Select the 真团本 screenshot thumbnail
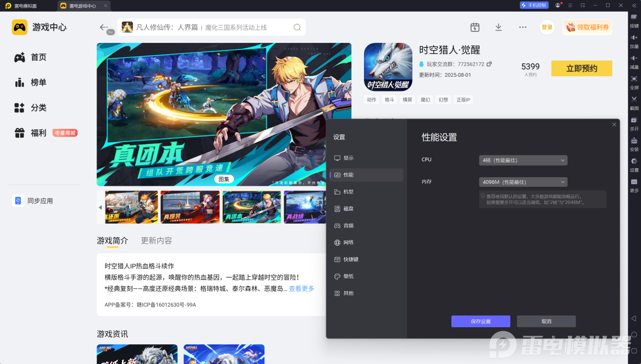Image resolution: width=641 pixels, height=364 pixels. 251,207
